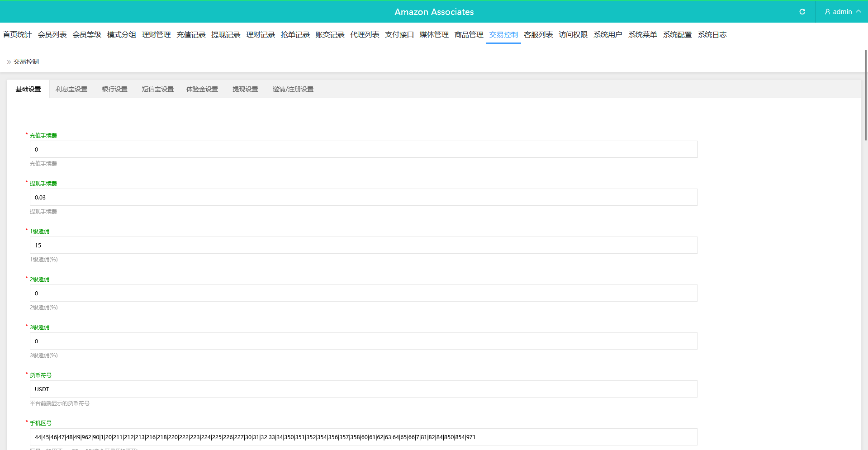The image size is (868, 450).
Task: Click the admin user profile icon
Action: coord(827,12)
